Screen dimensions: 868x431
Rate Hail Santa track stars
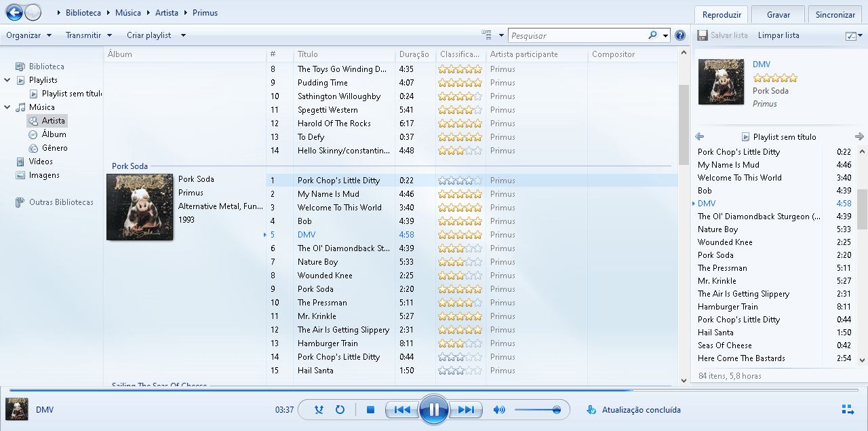[x=460, y=371]
